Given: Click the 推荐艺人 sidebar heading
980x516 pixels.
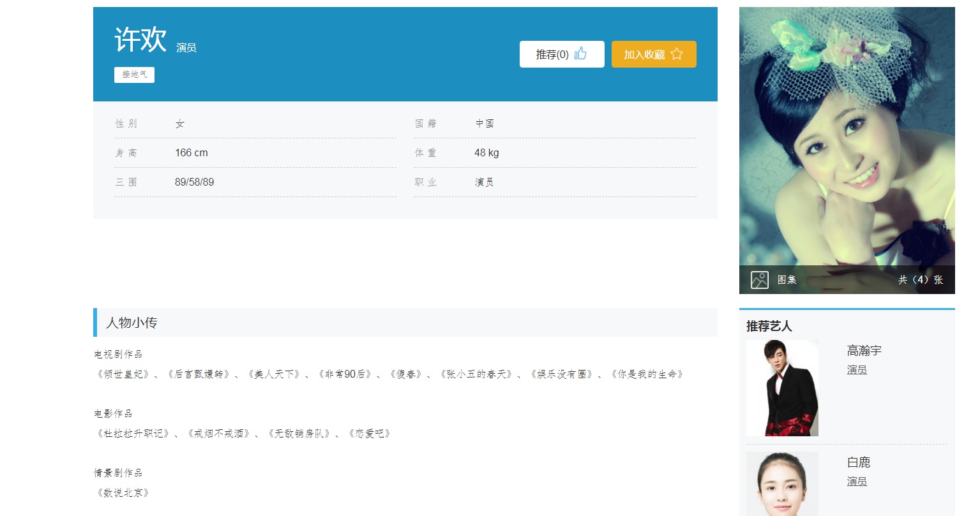Looking at the screenshot, I should [x=769, y=327].
